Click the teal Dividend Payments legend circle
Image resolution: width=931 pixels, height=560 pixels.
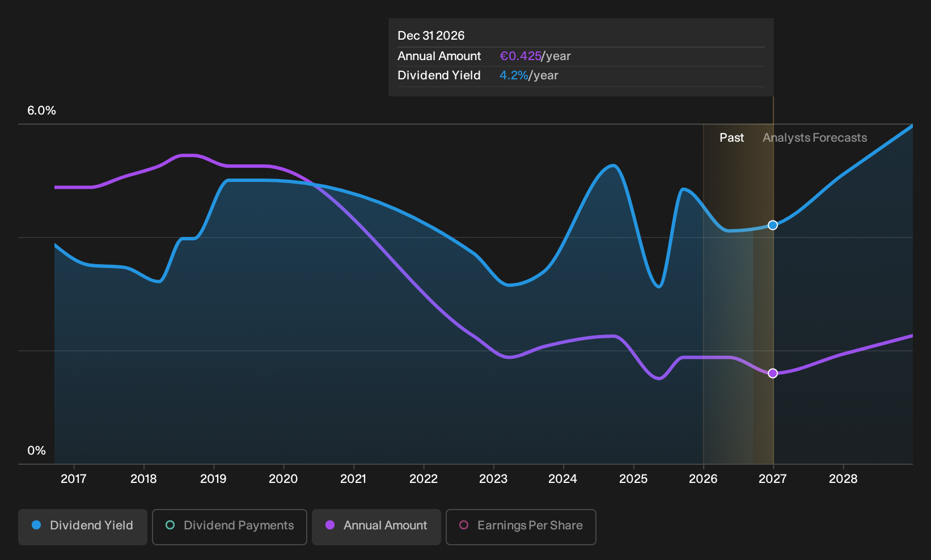point(170,525)
